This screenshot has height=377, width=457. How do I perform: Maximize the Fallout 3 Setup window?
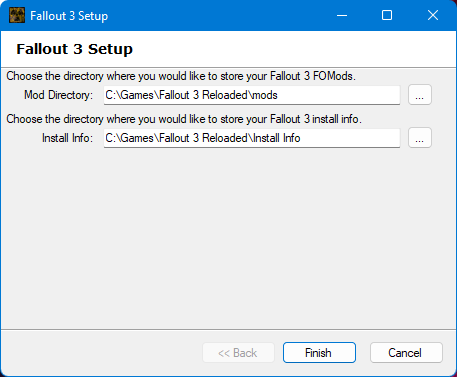point(387,15)
